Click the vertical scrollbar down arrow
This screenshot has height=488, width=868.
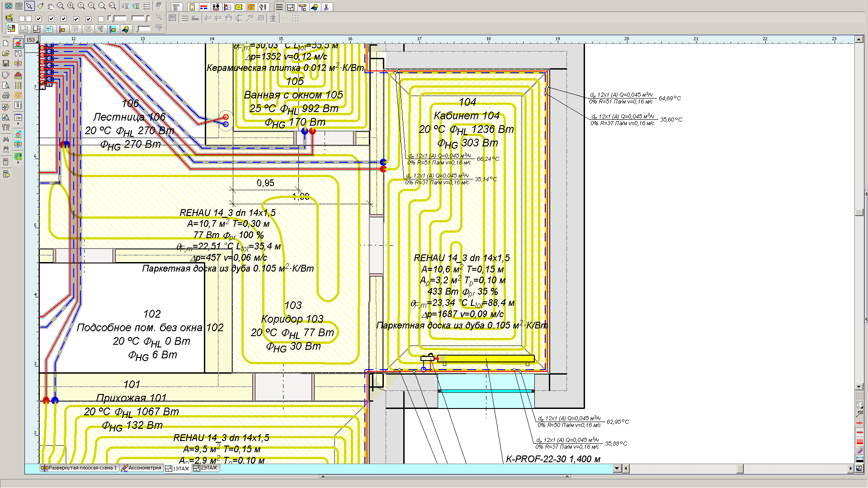859,387
